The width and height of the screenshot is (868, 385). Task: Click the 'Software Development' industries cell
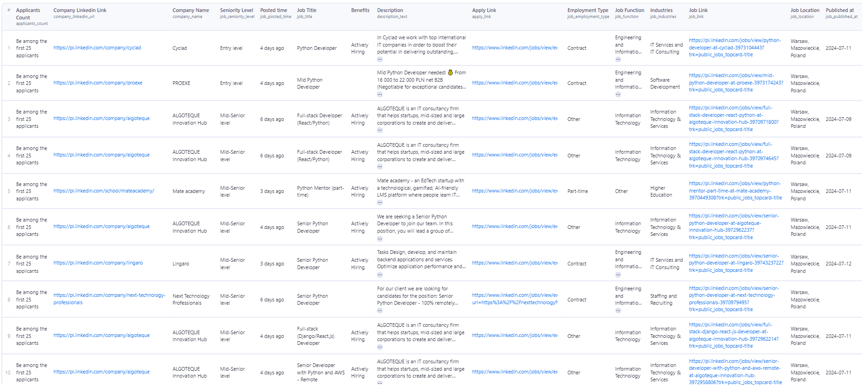pos(665,83)
